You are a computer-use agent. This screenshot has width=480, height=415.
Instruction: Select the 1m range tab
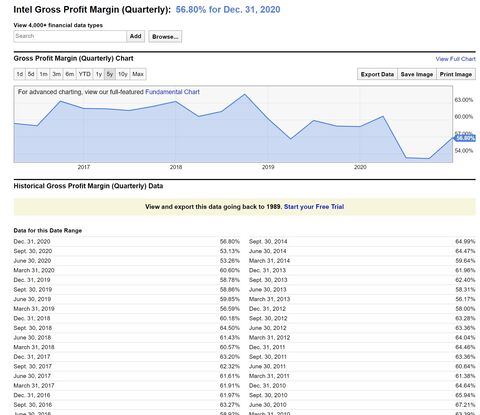coord(43,74)
